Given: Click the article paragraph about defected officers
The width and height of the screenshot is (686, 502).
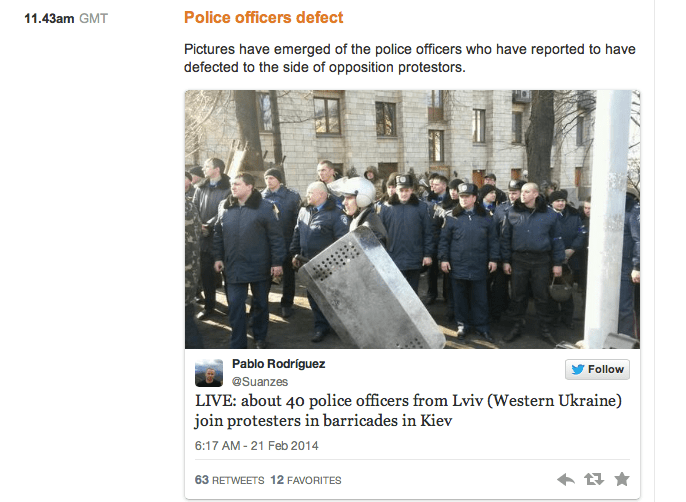Looking at the screenshot, I should pyautogui.click(x=410, y=58).
